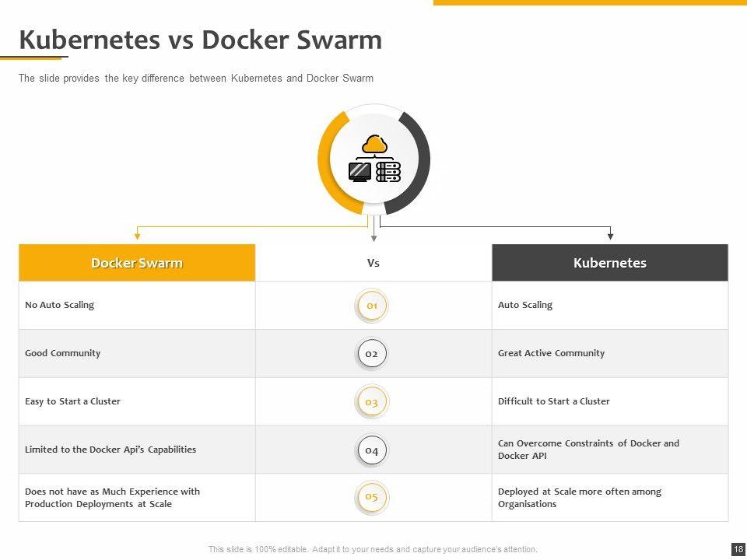Click the slide title Kubernetes vs Docker Swarm

[200, 40]
